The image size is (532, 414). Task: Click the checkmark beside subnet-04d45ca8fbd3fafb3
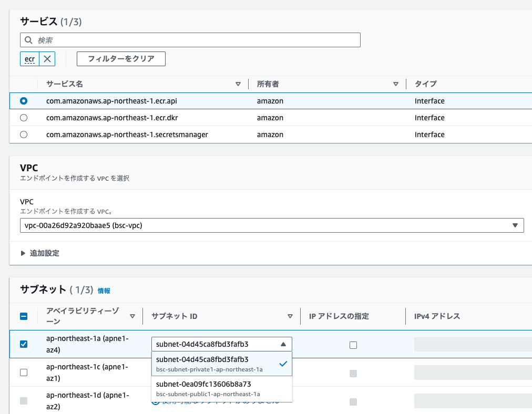click(x=283, y=363)
